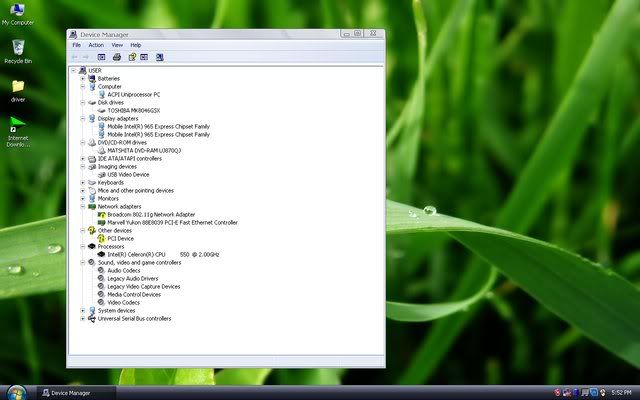Click the toolbar icon right of Help icon
Screen dimensions: 640x400
pyautogui.click(x=144, y=57)
